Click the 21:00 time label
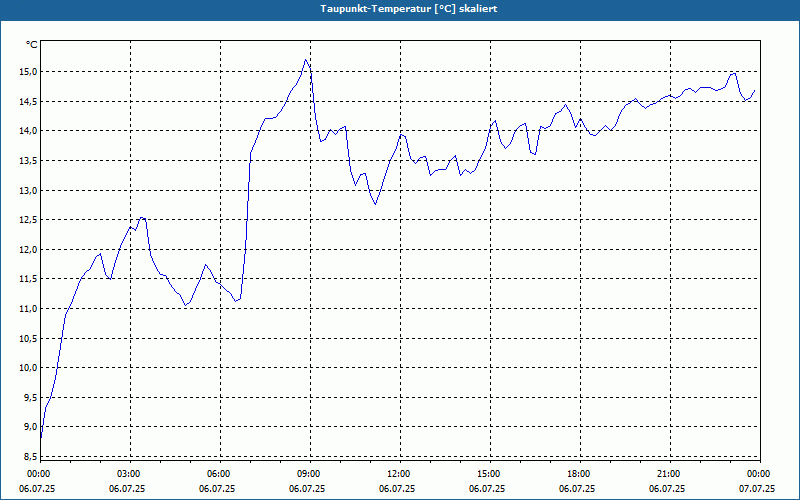The width and height of the screenshot is (800, 500). [x=670, y=474]
